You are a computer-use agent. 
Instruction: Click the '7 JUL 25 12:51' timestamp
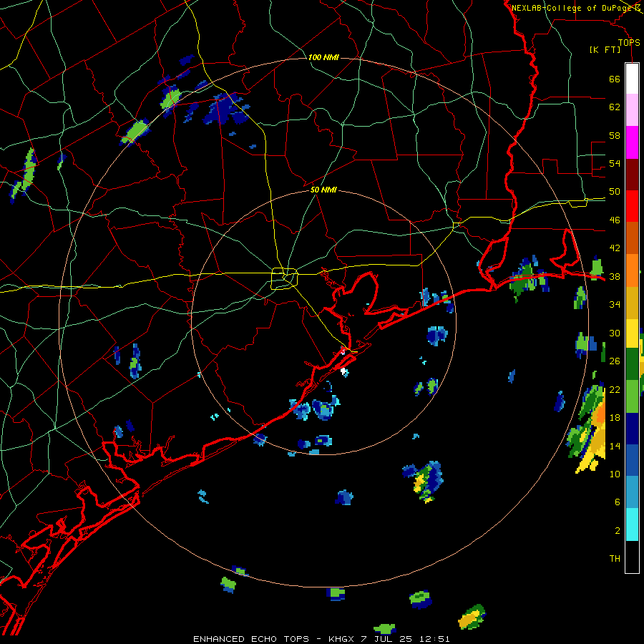pyautogui.click(x=405, y=639)
